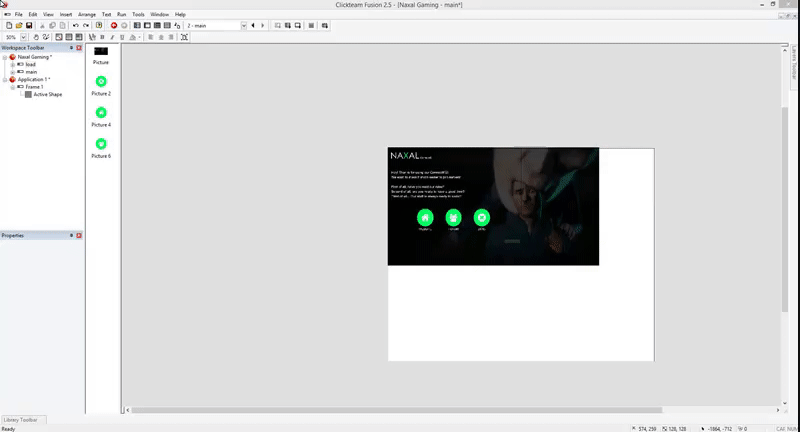Screen dimensions: 800x432
Task: Open the Contents help icon
Action: click(x=99, y=26)
